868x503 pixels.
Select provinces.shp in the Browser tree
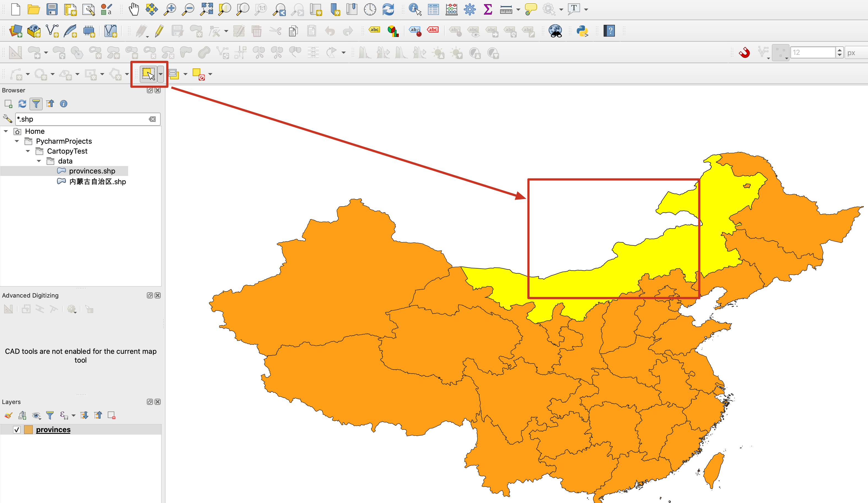pyautogui.click(x=91, y=171)
